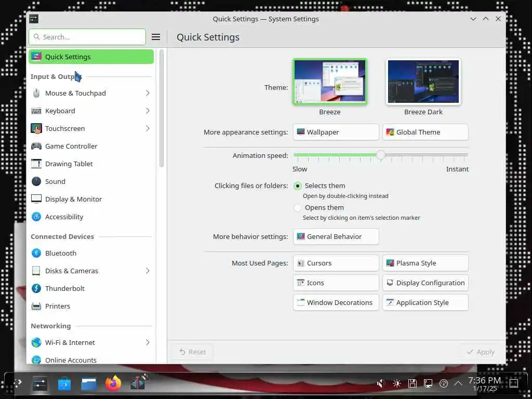
Task: Show hidden system tray icons arrow
Action: (458, 384)
